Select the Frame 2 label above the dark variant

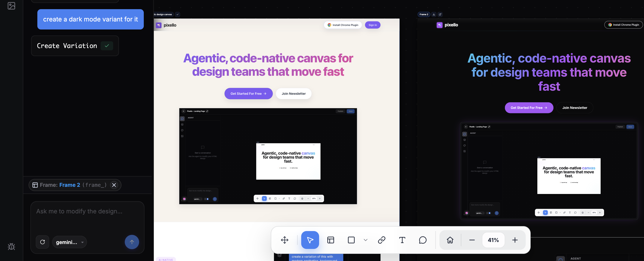tap(424, 15)
